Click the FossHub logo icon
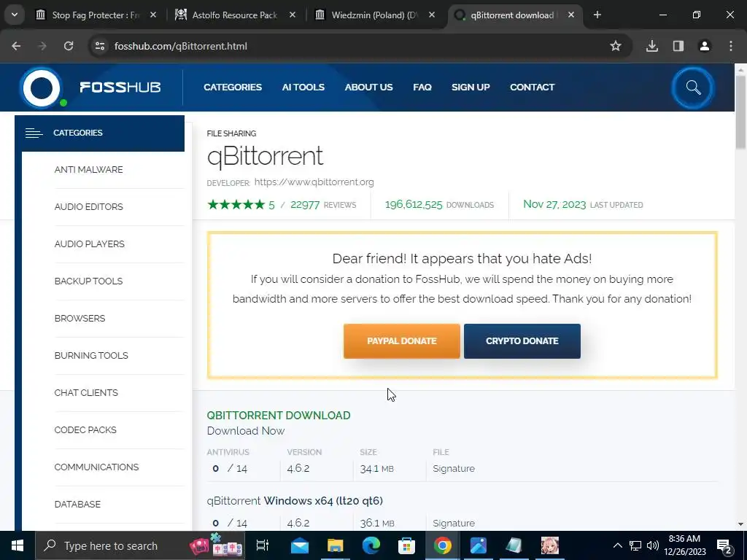The width and height of the screenshot is (747, 560). coord(42,88)
